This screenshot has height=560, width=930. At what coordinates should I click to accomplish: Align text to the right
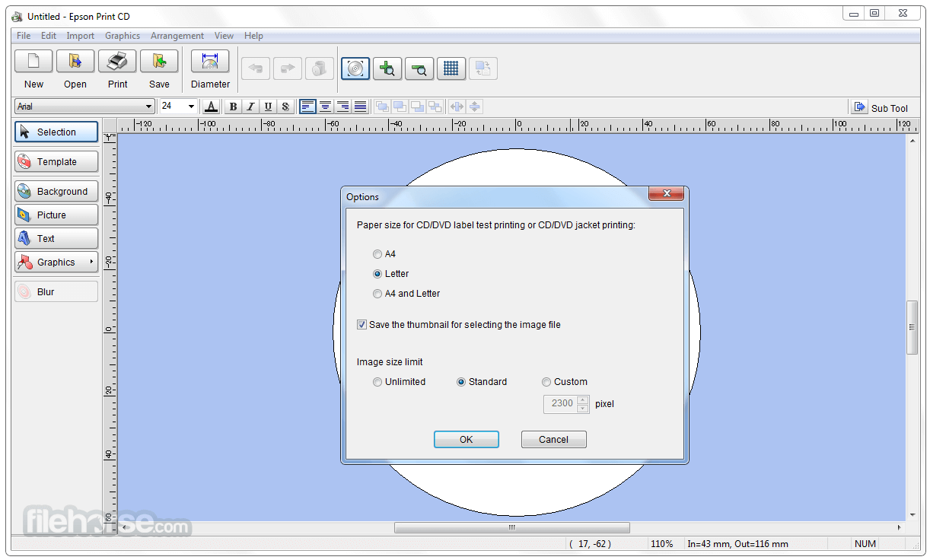342,107
